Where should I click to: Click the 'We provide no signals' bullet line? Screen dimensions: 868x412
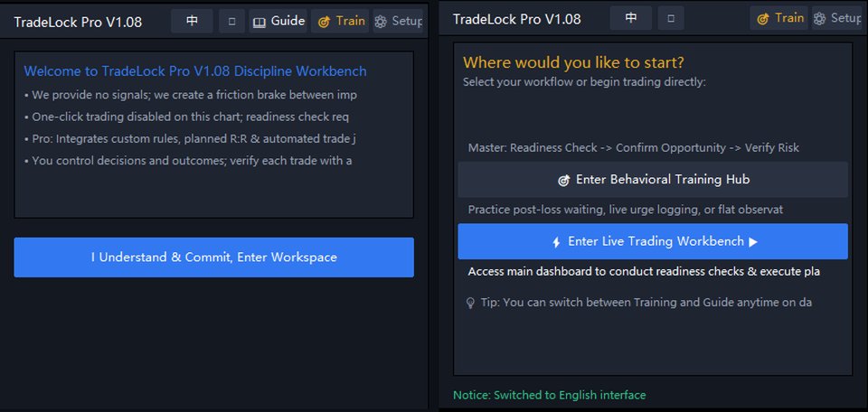tap(191, 95)
